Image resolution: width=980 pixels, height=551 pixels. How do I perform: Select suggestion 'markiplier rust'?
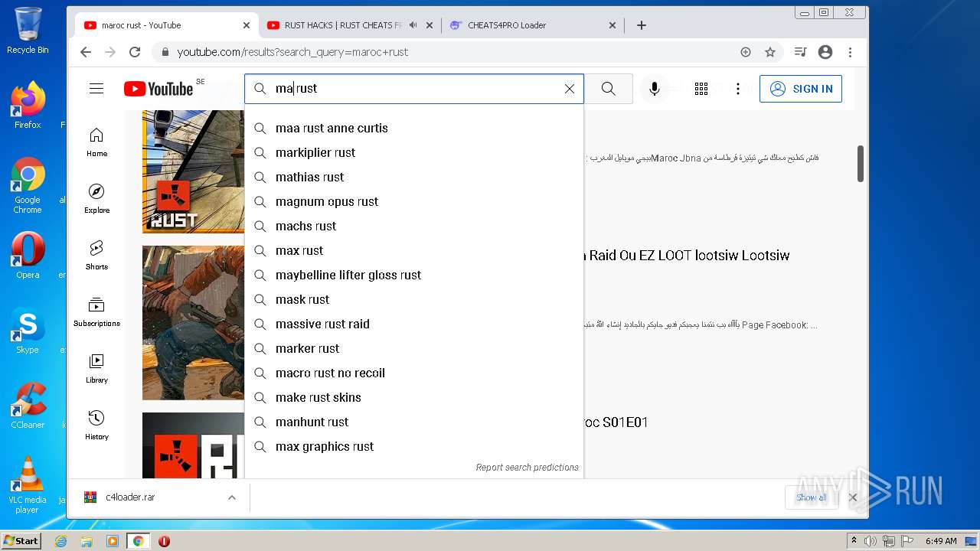click(414, 153)
